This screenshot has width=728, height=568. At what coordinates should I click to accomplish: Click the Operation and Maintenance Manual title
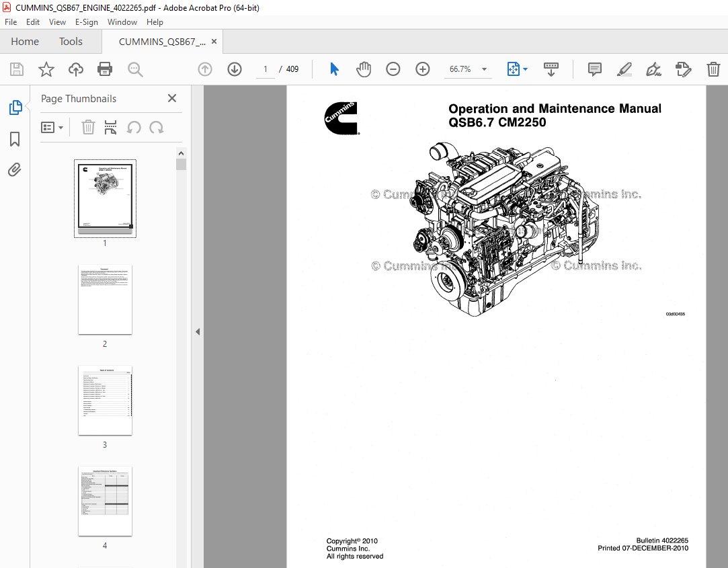555,109
